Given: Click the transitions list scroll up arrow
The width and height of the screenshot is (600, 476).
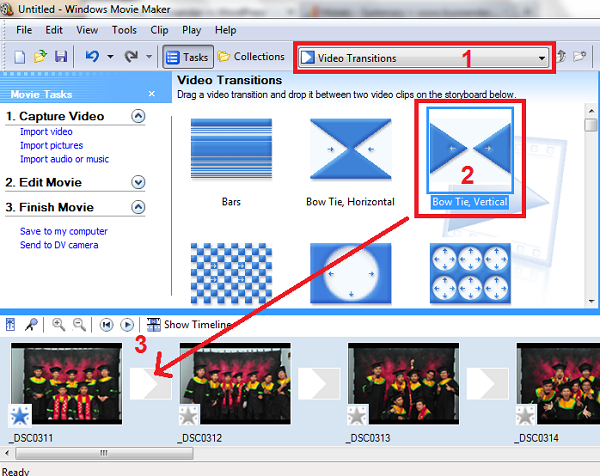Looking at the screenshot, I should 592,111.
